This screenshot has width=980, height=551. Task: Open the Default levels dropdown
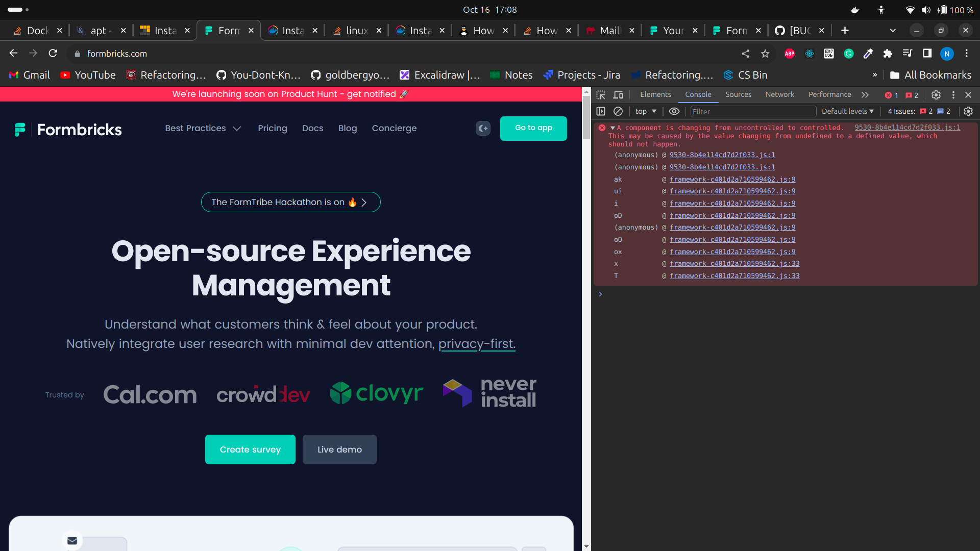click(x=847, y=111)
